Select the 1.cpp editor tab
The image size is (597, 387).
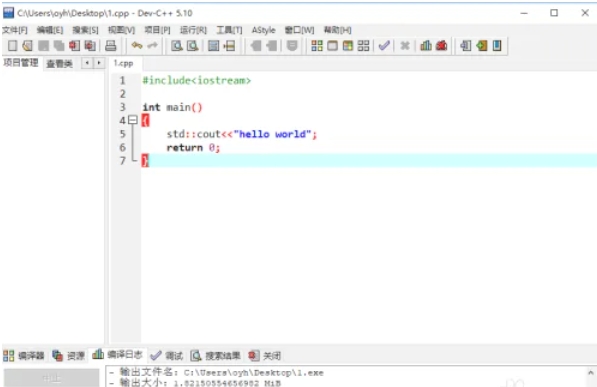pyautogui.click(x=123, y=63)
